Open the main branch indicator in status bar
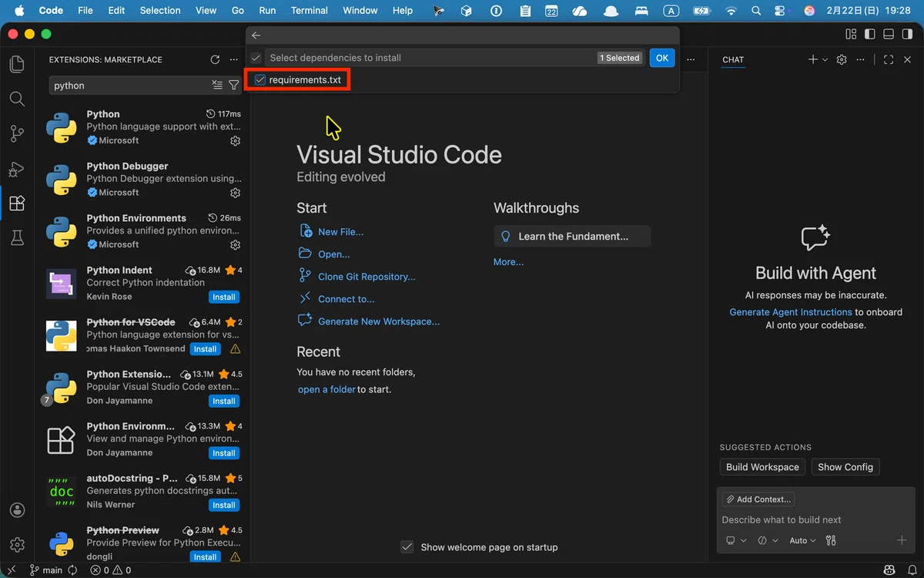 click(45, 570)
